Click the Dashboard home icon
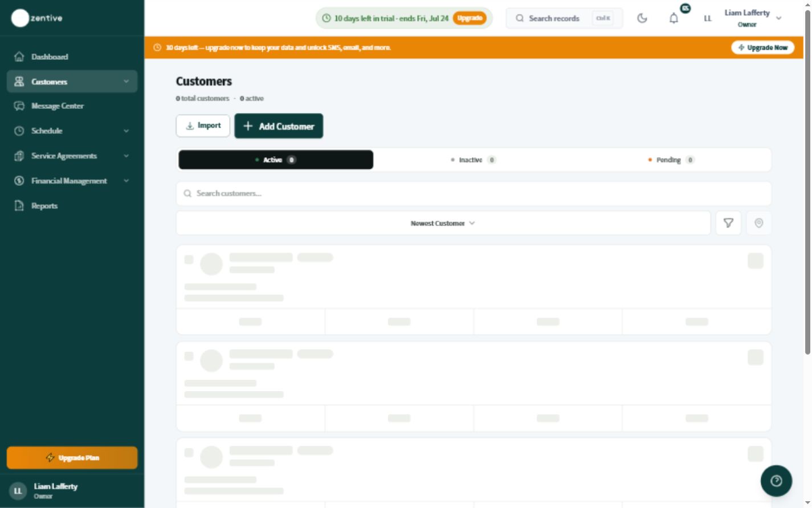 click(19, 56)
